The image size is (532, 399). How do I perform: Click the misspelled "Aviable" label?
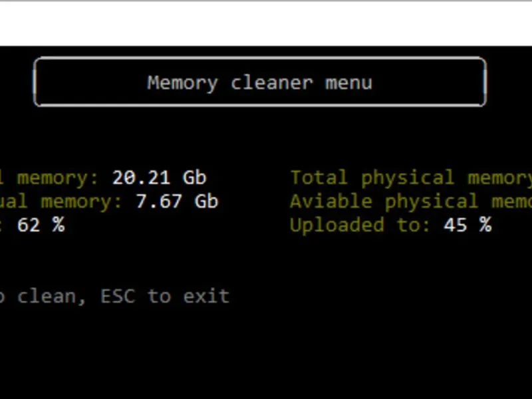tap(331, 201)
